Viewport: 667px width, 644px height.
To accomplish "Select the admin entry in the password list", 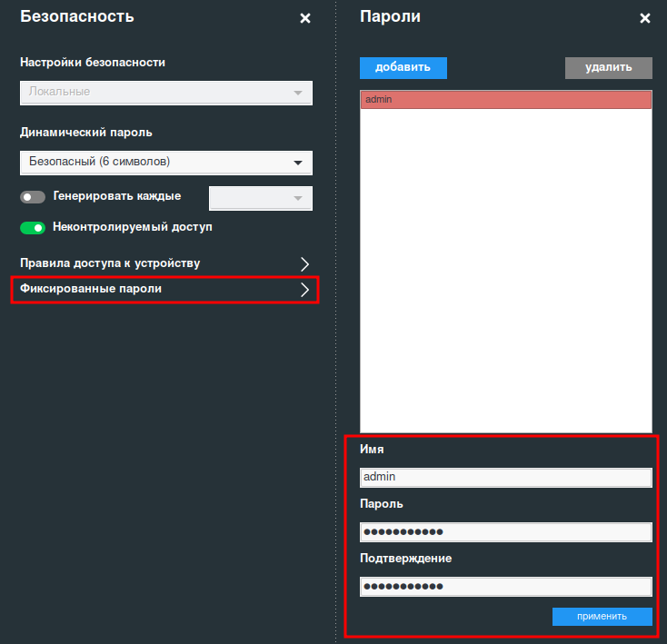I will pos(505,100).
